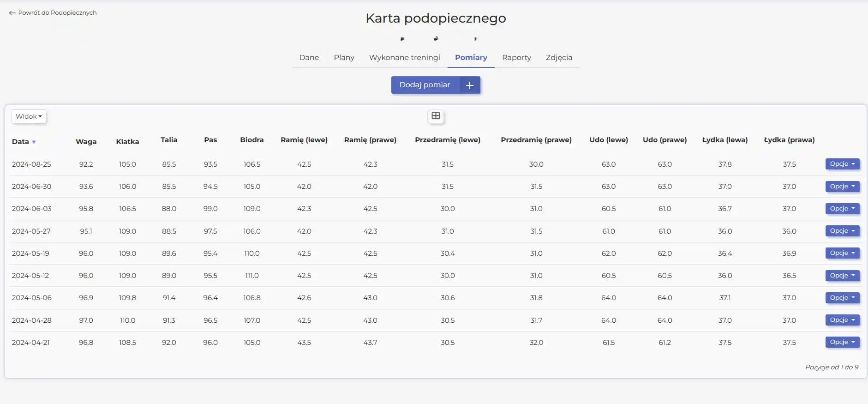
Task: Click Talia value 89.6
Action: 169,253
